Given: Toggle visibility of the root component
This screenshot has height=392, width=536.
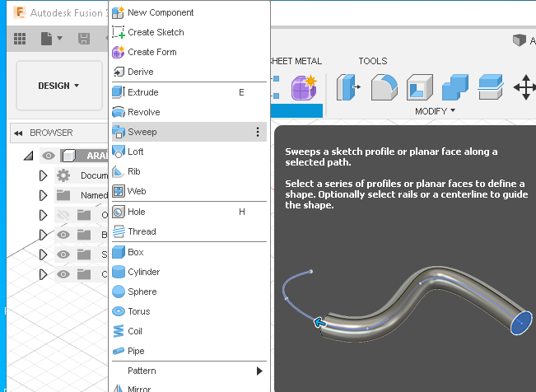Looking at the screenshot, I should (x=49, y=156).
